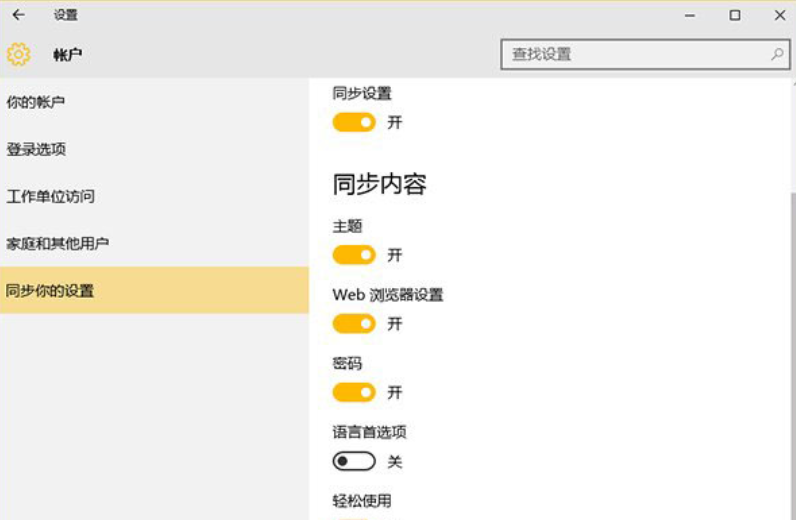Turn off the 同步设置 toggle
The image size is (796, 520).
tap(354, 122)
